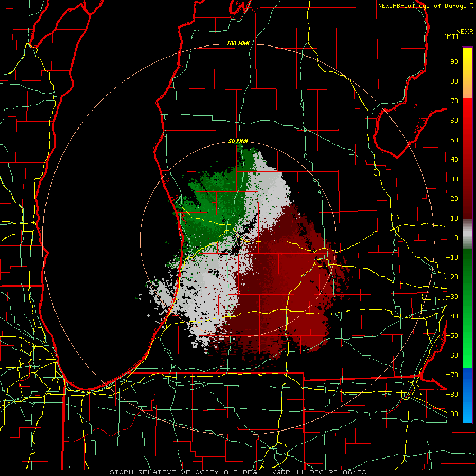Viewport: 476px width, 476px height.
Task: Click the 90 value on velocity scale
Action: point(454,62)
